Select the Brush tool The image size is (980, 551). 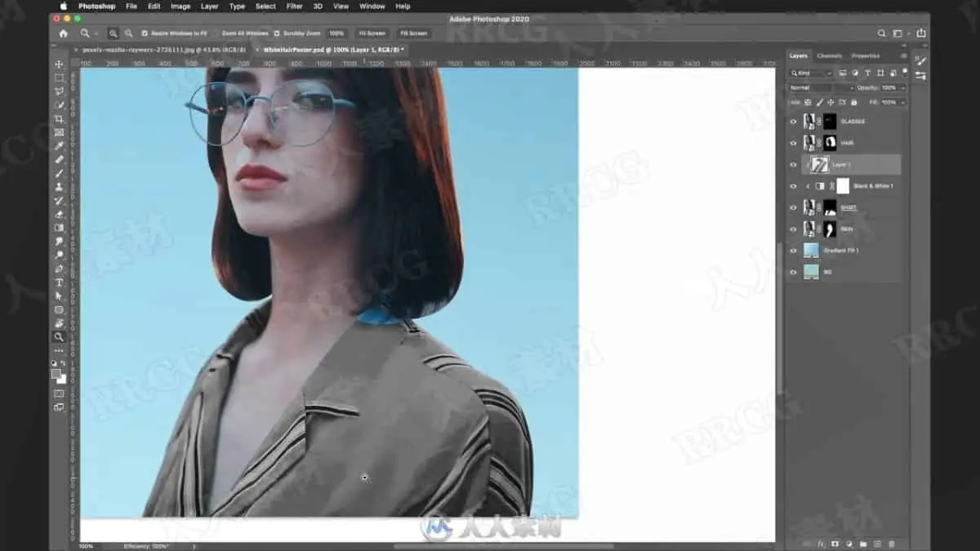[x=59, y=173]
